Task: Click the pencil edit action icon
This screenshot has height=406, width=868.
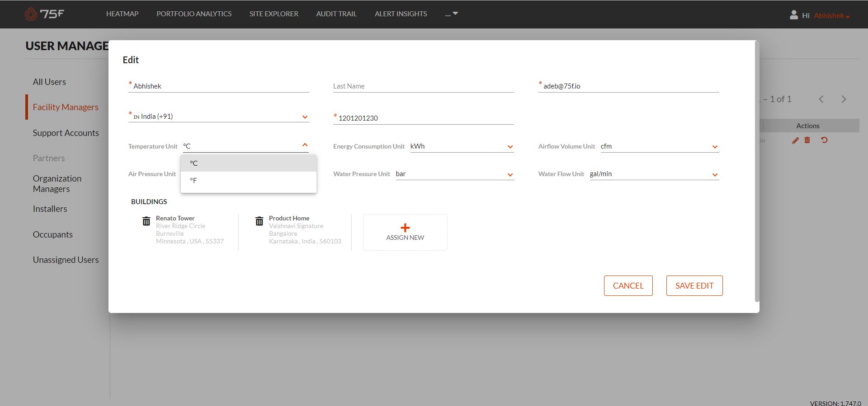Action: [795, 140]
